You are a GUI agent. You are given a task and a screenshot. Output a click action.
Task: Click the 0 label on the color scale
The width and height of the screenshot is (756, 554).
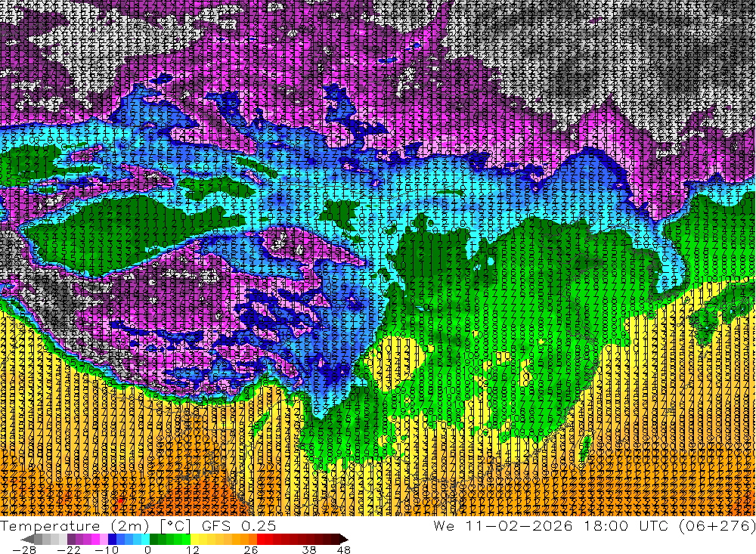(x=147, y=549)
